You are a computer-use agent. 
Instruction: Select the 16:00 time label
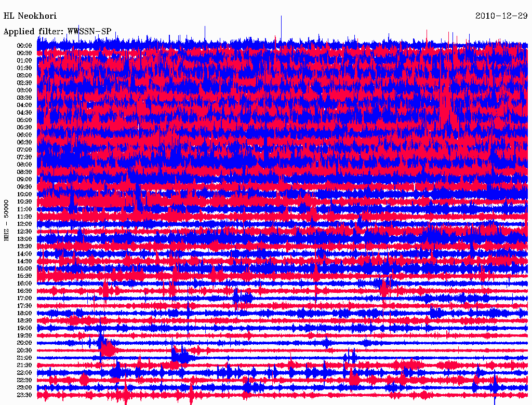[24, 283]
